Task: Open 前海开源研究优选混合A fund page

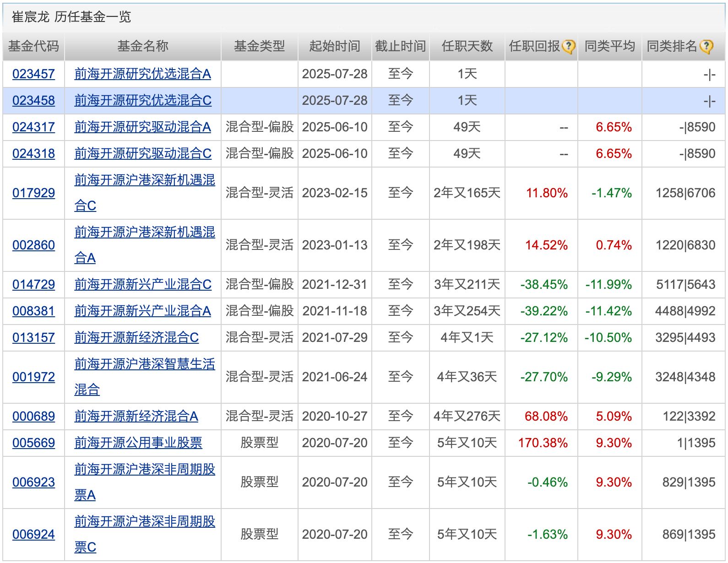Action: tap(142, 74)
